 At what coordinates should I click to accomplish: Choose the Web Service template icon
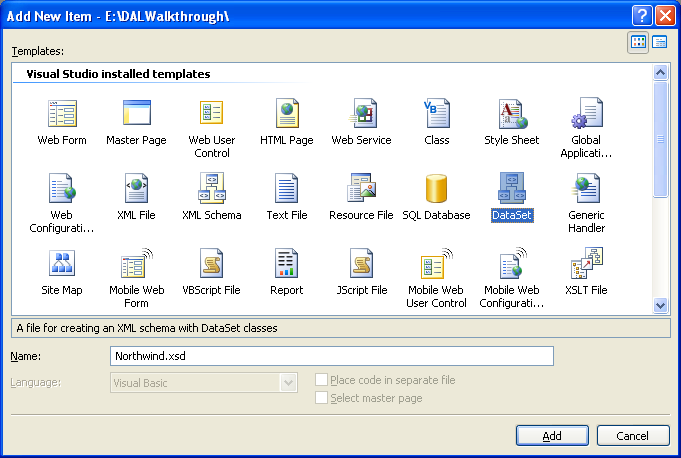coord(362,113)
